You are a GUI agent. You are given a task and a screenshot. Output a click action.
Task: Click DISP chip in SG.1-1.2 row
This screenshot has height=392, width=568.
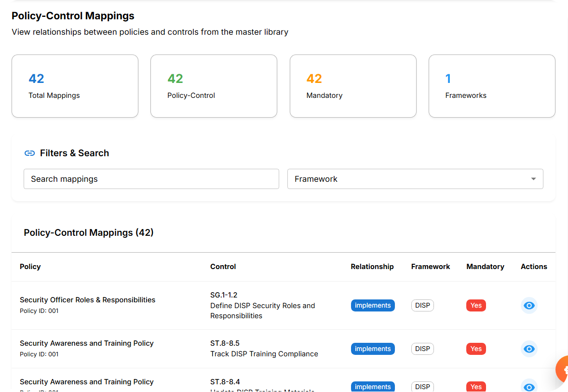[422, 305]
